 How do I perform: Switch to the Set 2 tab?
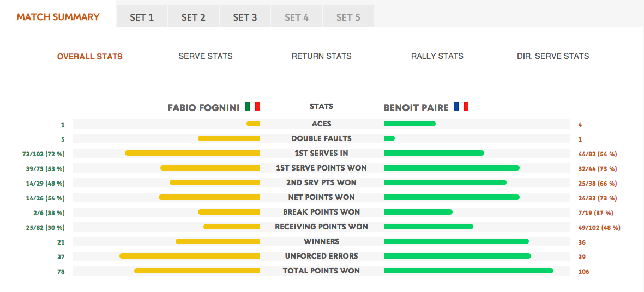(194, 17)
